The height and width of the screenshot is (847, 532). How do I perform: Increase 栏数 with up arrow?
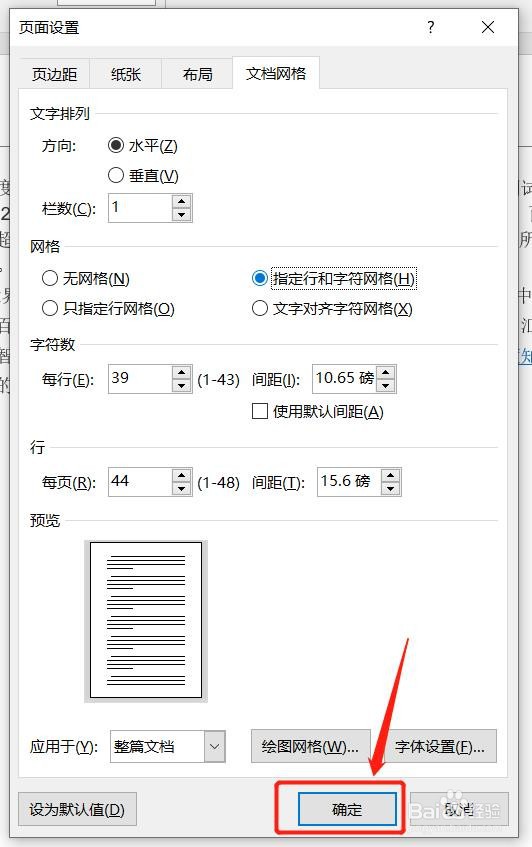coord(181,201)
